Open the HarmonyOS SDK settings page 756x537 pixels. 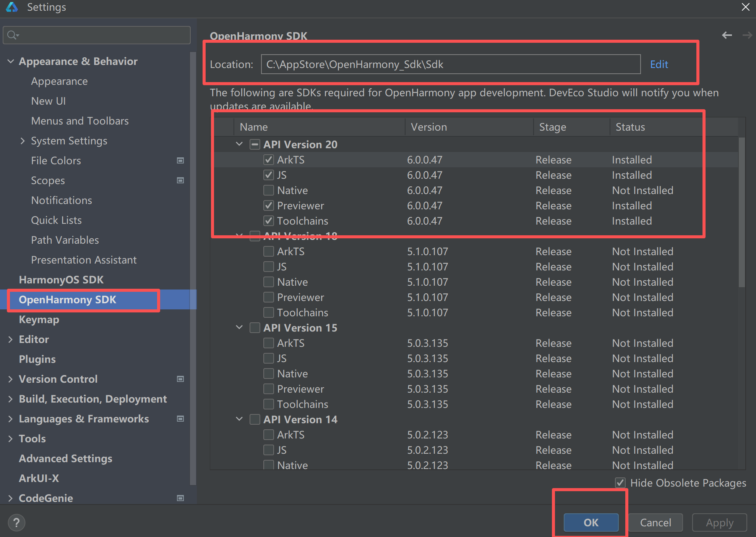click(61, 280)
